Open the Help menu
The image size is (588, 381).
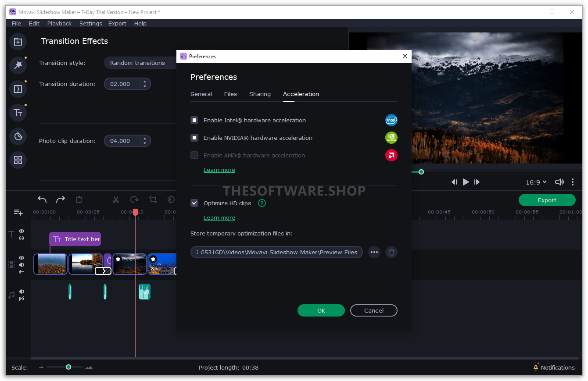coord(140,23)
